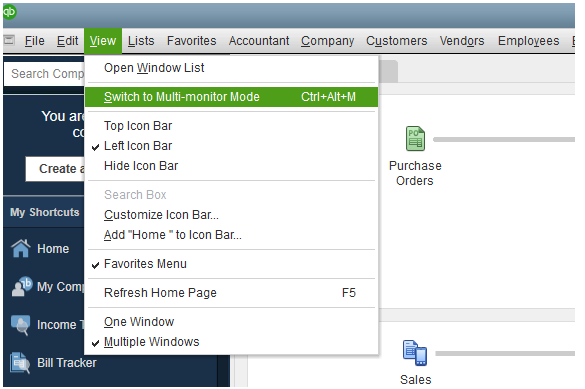Open the Sales workflow icon
The image size is (585, 389).
point(415,353)
